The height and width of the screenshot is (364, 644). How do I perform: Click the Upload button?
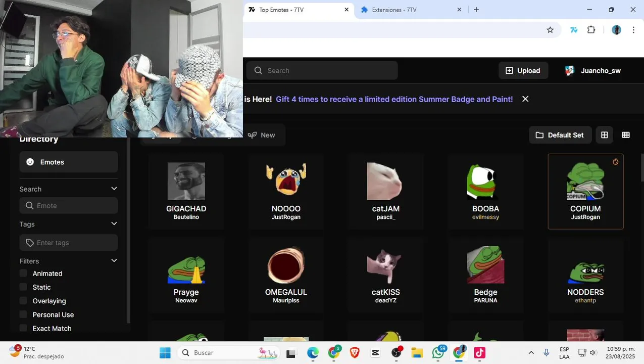tap(523, 71)
